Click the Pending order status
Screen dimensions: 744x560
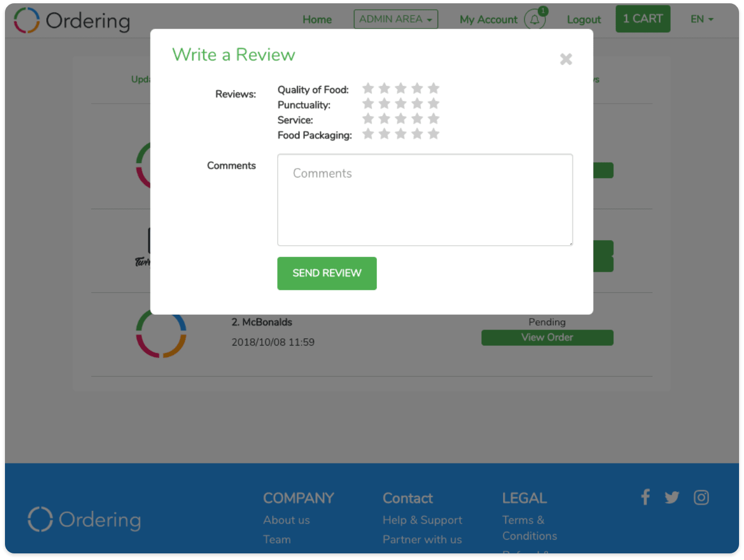pyautogui.click(x=547, y=322)
